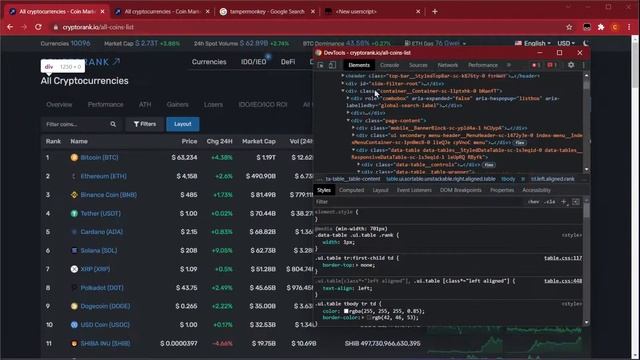Viewport: 640px width, 360px height.
Task: Toggle the computed styles sidebar icon
Action: click(x=576, y=202)
